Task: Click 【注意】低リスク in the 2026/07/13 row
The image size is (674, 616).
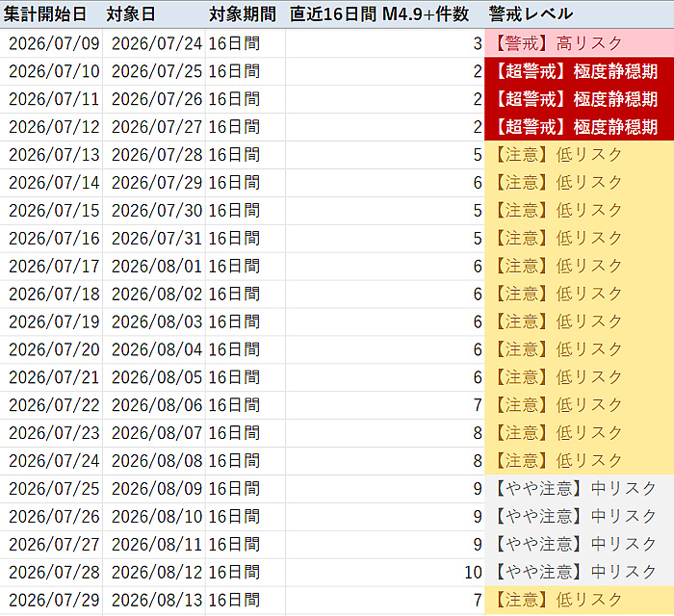Action: coord(579,155)
